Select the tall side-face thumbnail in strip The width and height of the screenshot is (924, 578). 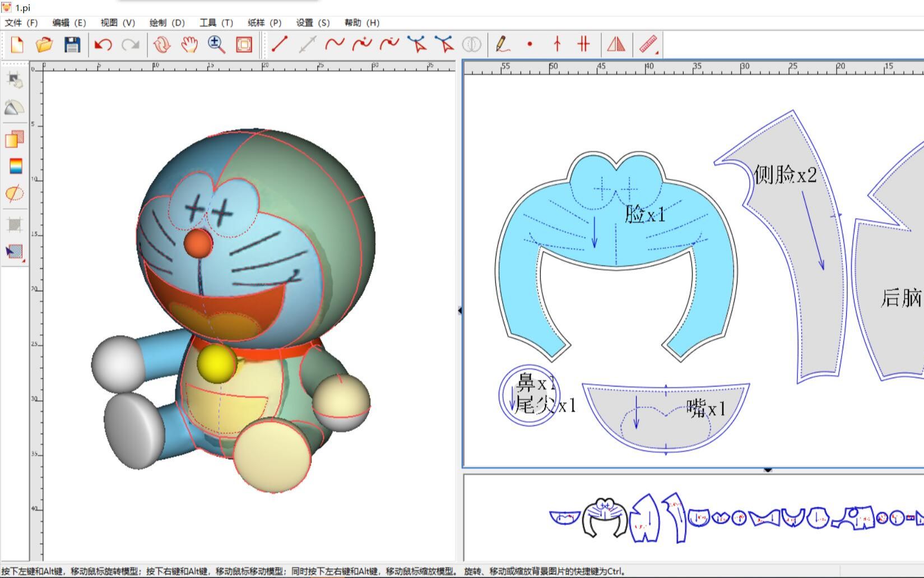[676, 517]
